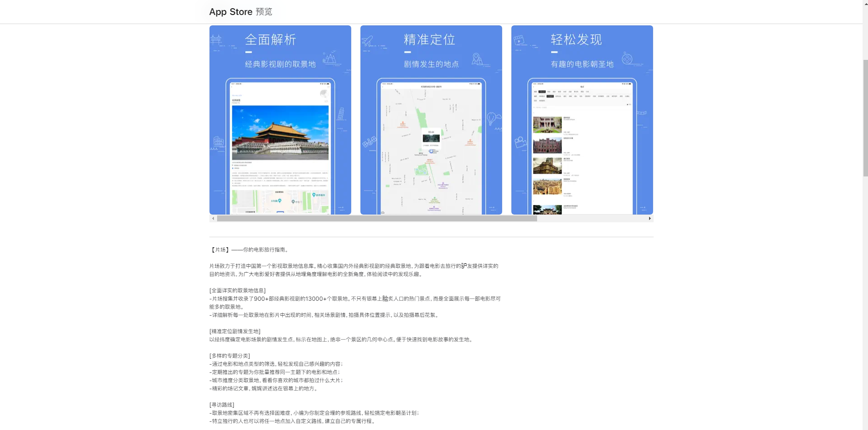Screen dimensions: 868x430
Task: Click the 【片场】——你的电影旅行指南 line
Action: pos(250,249)
